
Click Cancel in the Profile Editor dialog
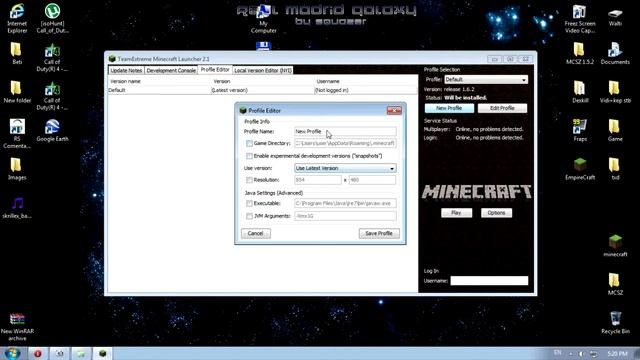[x=256, y=233]
